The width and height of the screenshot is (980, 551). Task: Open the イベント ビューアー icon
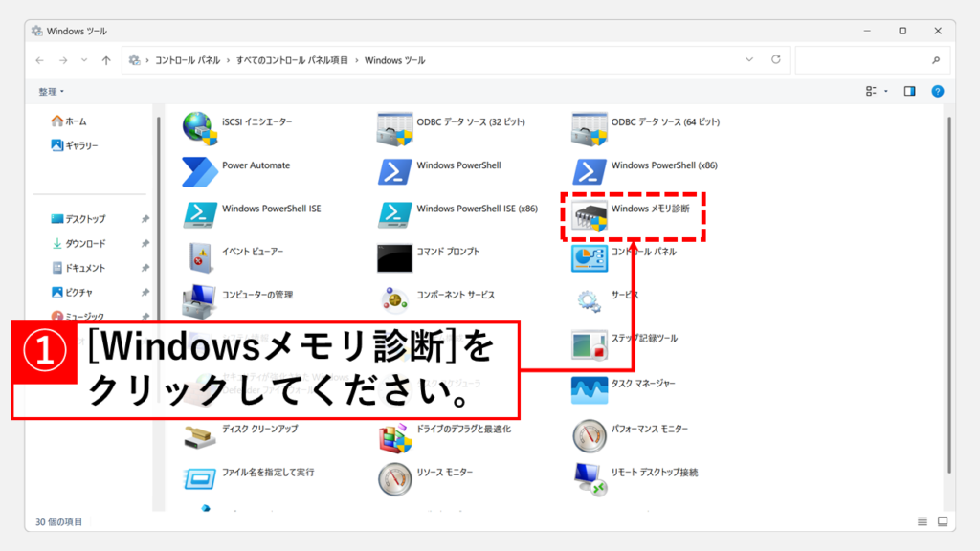[x=200, y=257]
